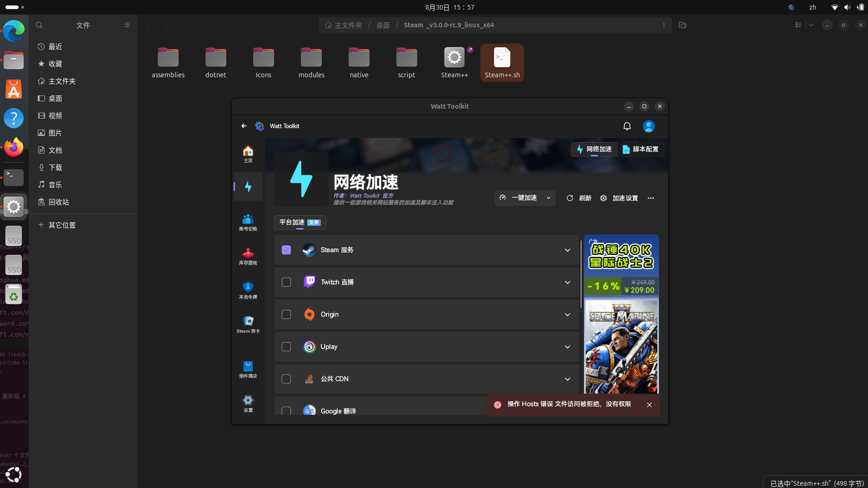Open the Files hamburger menu beside 文件
Viewport: 868px width, 488px height.
point(127,25)
